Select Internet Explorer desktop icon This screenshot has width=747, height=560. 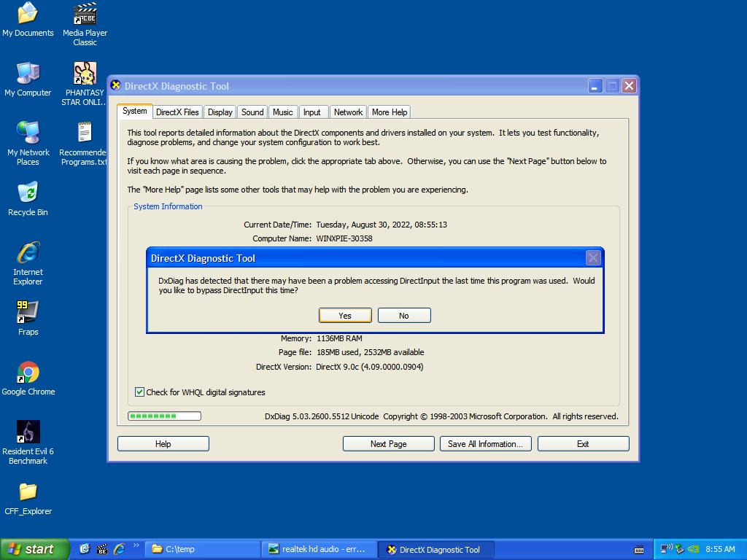28,263
